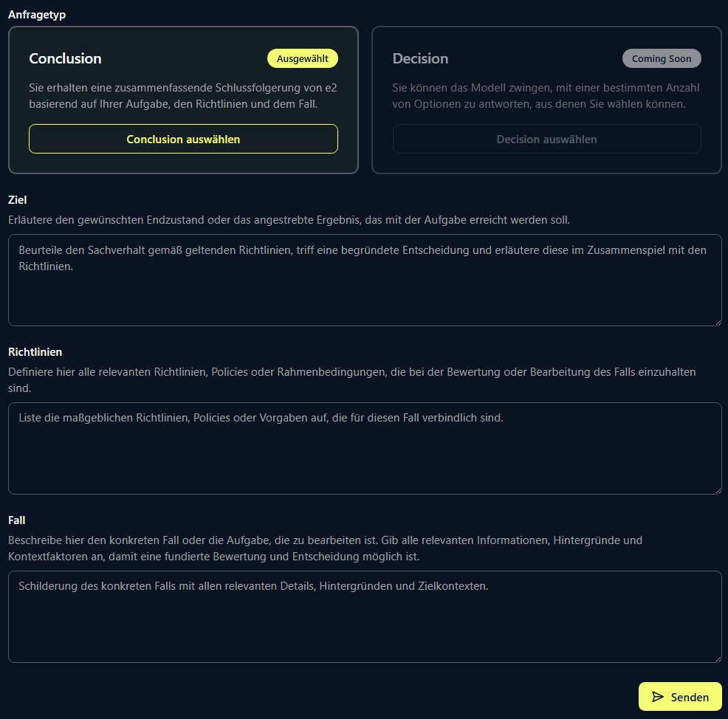
Task: Click resize handle of Fall text area
Action: pyautogui.click(x=718, y=658)
